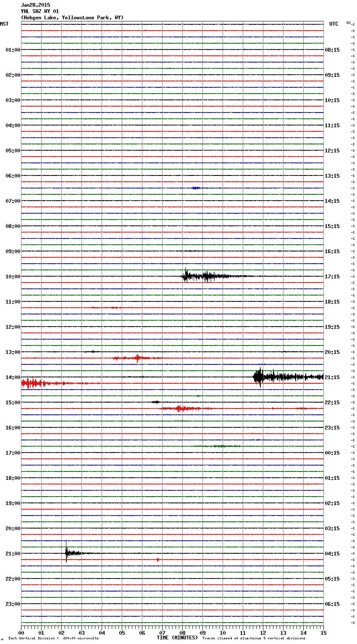Click the large black earthquake waveform at 10:00 MST

pyautogui.click(x=202, y=276)
